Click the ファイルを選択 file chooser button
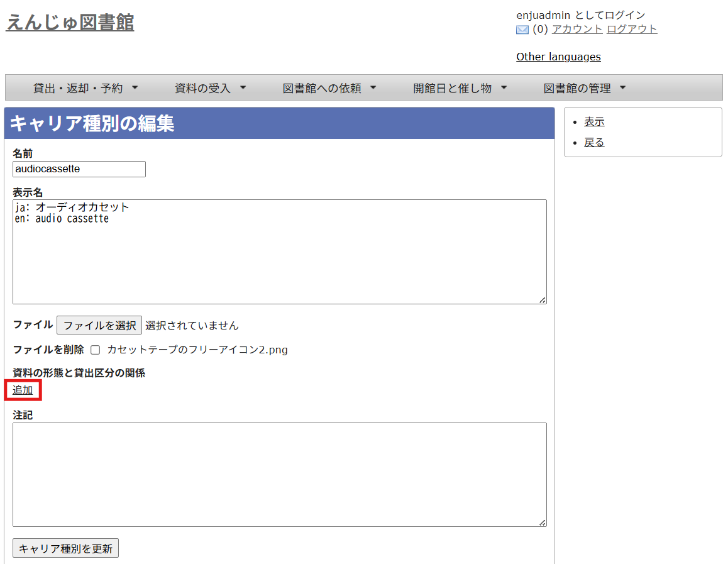This screenshot has width=728, height=564. coord(99,326)
